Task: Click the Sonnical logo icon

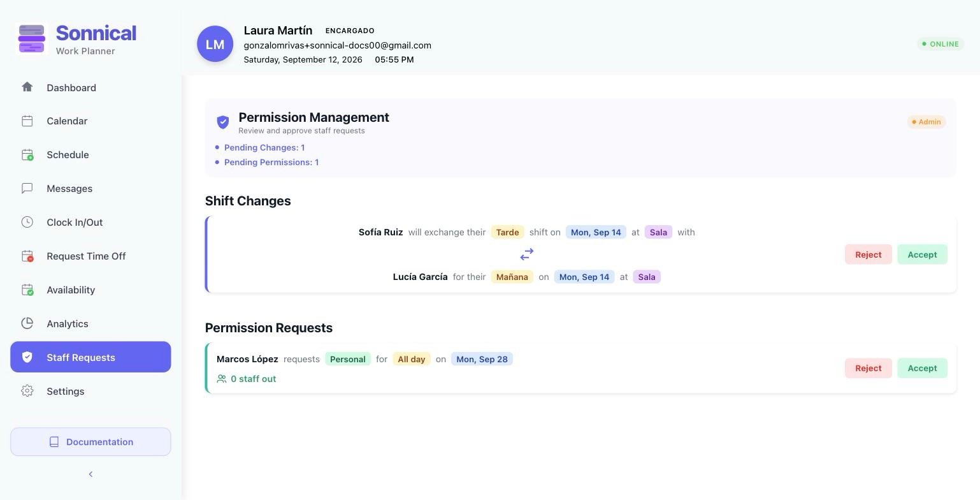Action: pyautogui.click(x=31, y=39)
